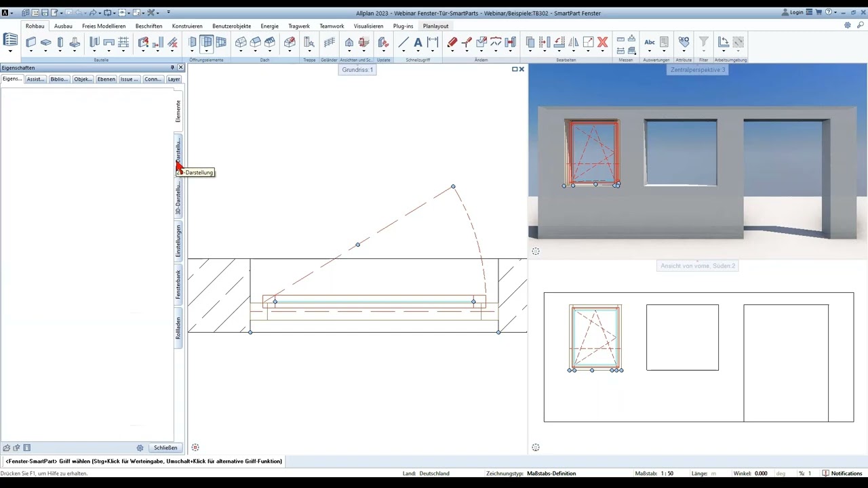Switch to the Ebenen palette tab
This screenshot has height=488, width=868.
pyautogui.click(x=106, y=79)
